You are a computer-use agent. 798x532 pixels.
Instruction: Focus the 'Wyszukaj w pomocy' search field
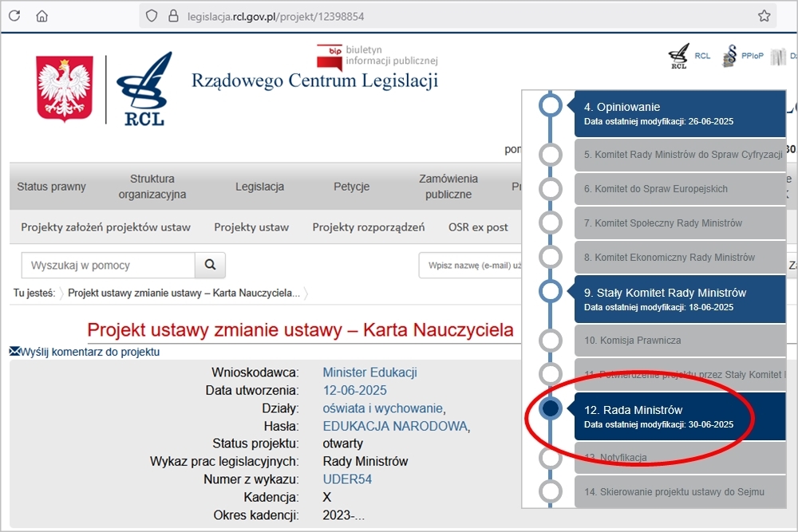coord(109,265)
